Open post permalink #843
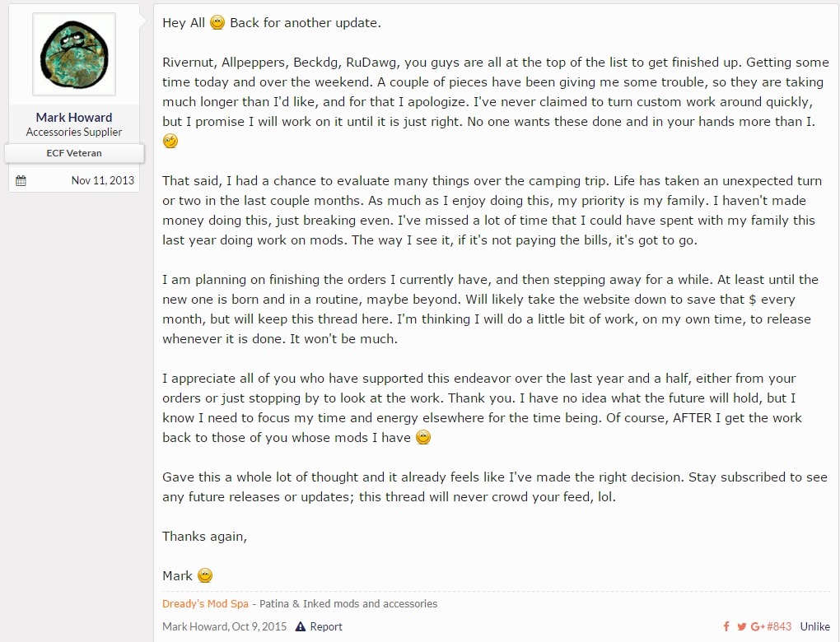840x642 pixels. 778,626
